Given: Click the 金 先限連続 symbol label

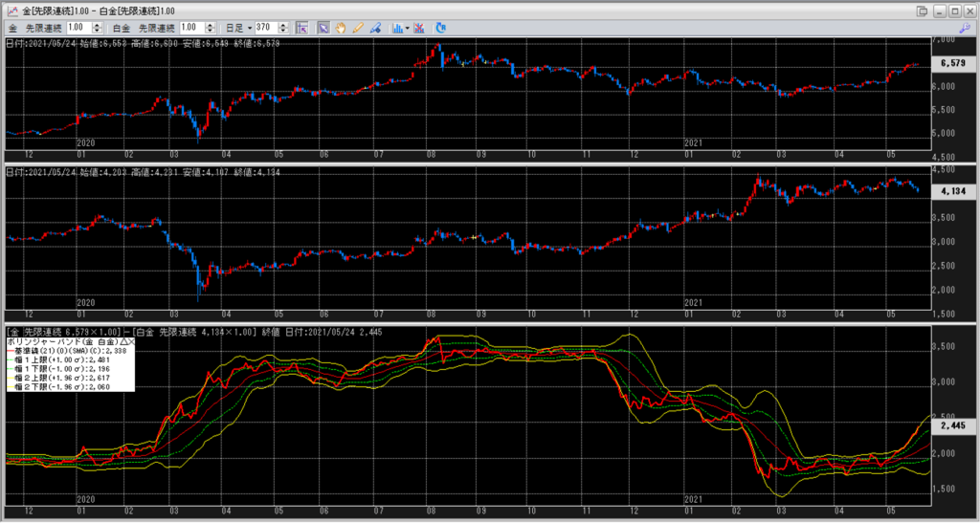Looking at the screenshot, I should point(34,28).
